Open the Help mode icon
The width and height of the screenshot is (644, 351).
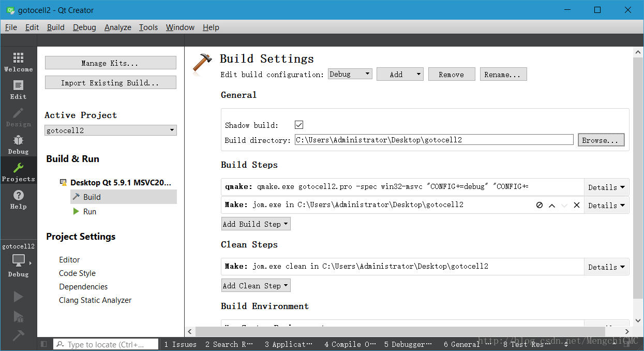(x=18, y=199)
